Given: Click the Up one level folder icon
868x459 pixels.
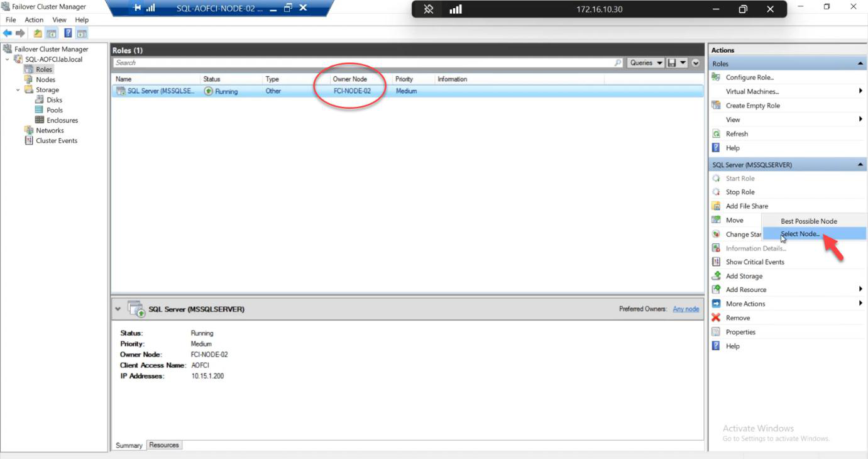Looking at the screenshot, I should pos(38,33).
